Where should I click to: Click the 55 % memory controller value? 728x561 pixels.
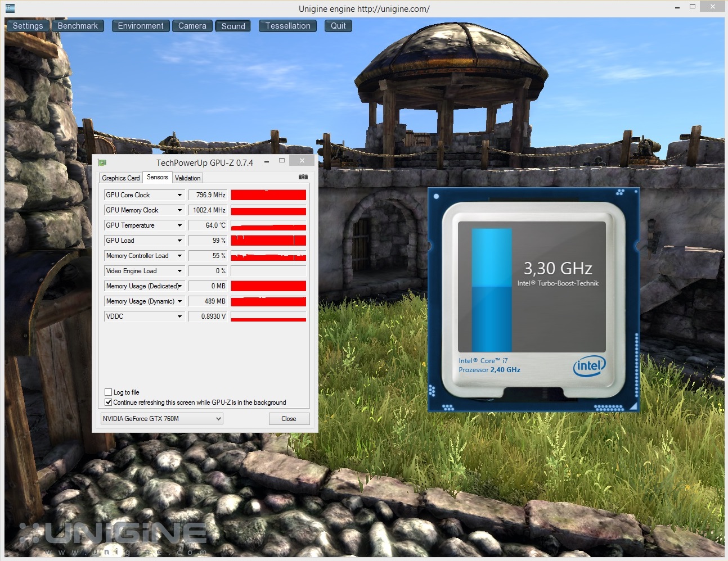(208, 256)
